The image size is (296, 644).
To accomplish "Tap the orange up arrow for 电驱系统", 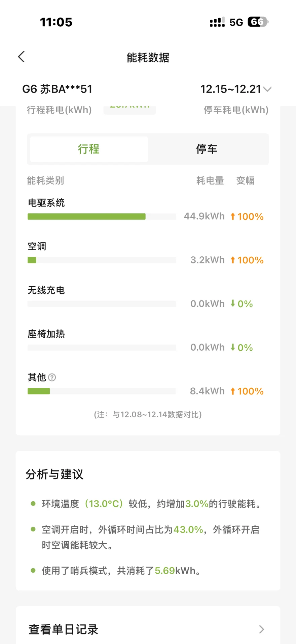I will tap(233, 216).
